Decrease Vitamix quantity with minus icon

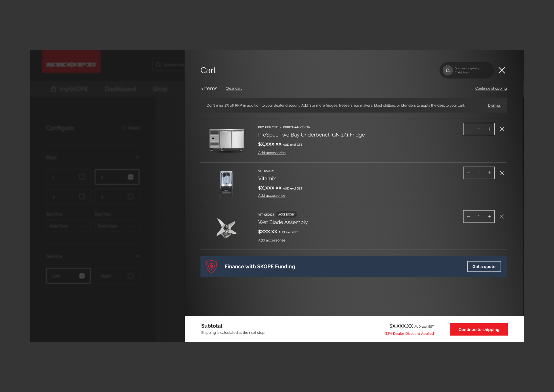(x=468, y=173)
